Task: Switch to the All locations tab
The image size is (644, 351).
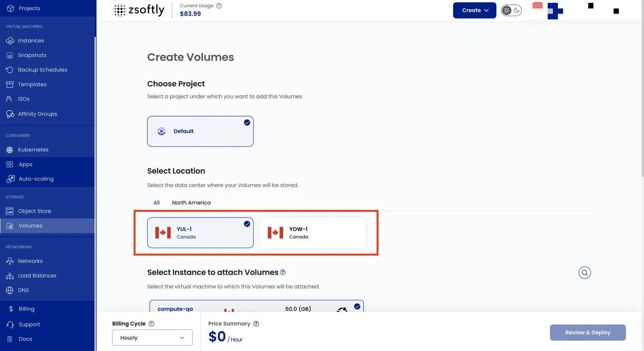Action: [157, 203]
